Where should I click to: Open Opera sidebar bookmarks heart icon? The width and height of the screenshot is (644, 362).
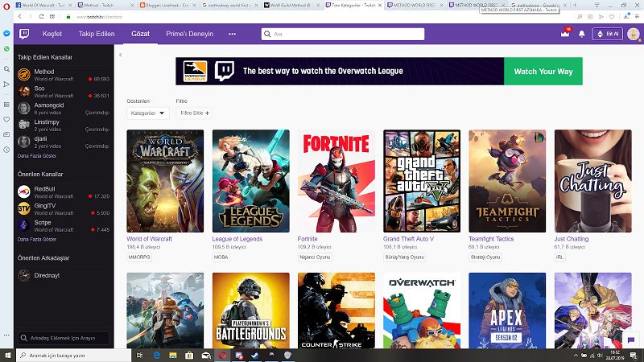click(x=6, y=119)
